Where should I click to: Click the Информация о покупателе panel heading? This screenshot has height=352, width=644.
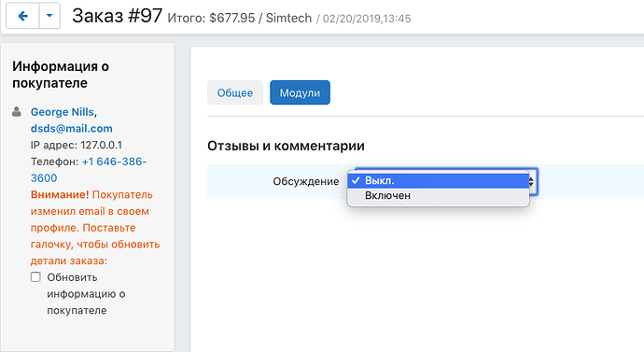click(61, 75)
